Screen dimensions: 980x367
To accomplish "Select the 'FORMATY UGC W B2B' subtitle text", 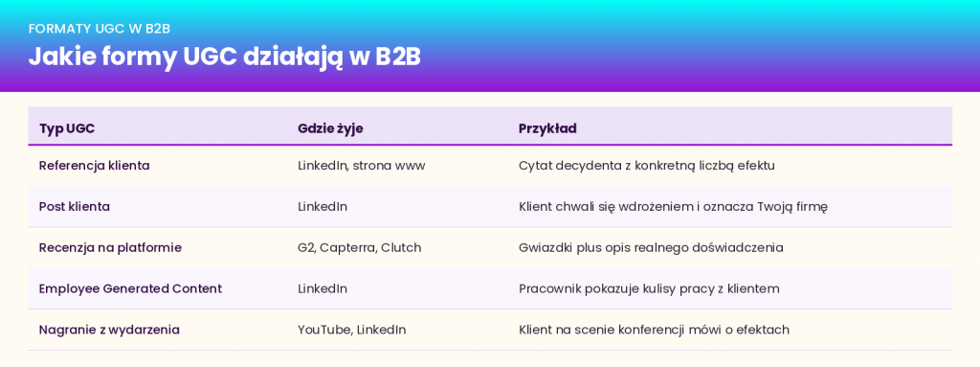I will [x=100, y=28].
